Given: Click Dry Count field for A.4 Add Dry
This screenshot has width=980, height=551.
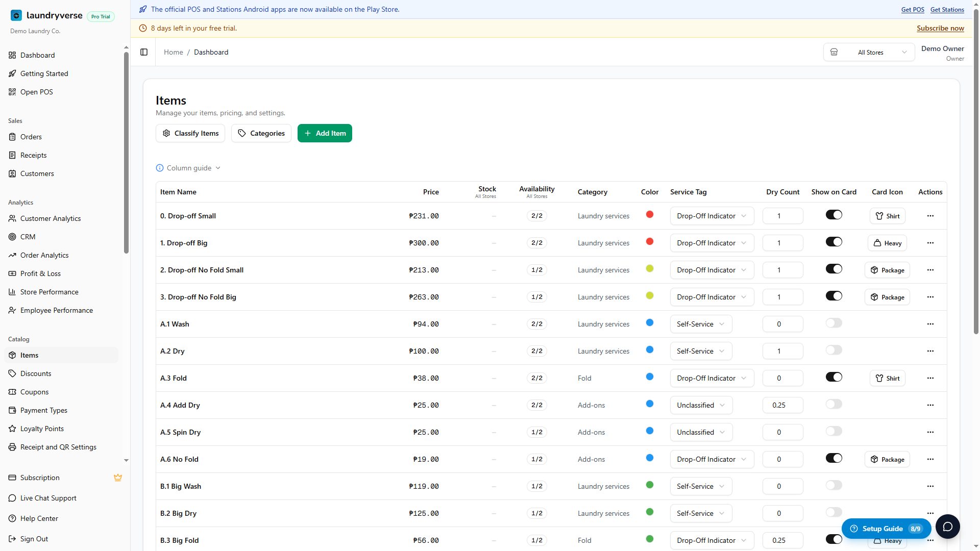Looking at the screenshot, I should (782, 405).
